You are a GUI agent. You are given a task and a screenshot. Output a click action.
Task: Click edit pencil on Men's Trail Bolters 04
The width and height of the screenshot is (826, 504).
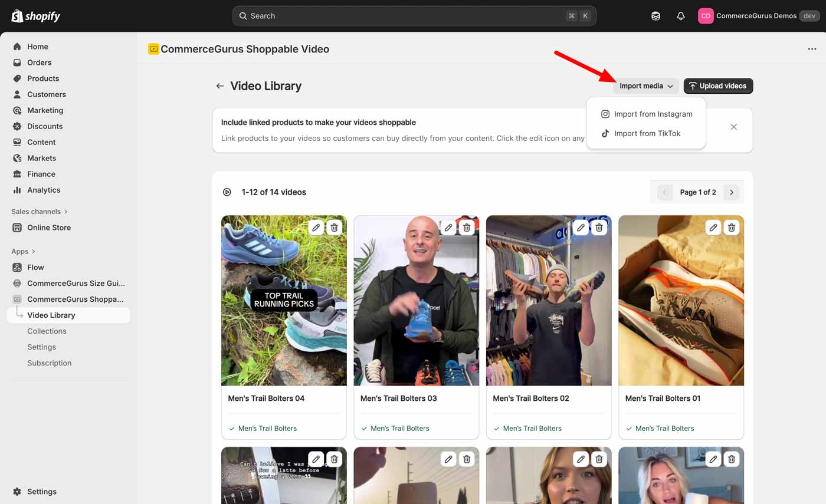click(x=316, y=228)
